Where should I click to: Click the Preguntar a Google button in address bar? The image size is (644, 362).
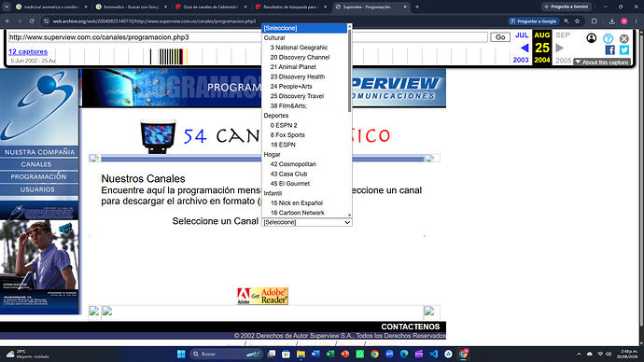[x=534, y=21]
